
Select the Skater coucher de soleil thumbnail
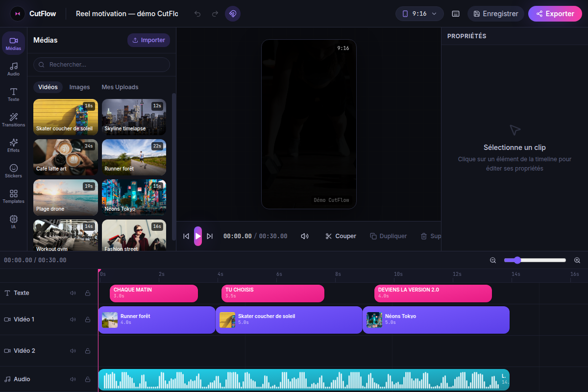click(x=66, y=117)
